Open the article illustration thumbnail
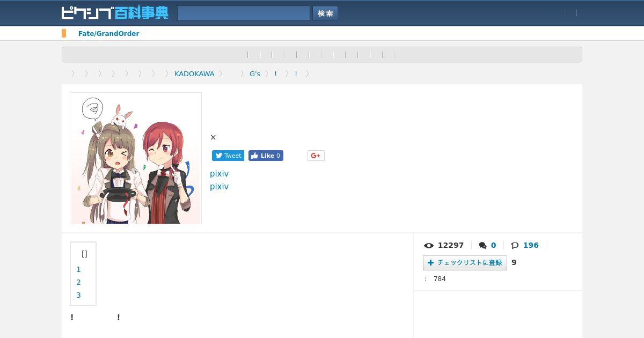The image size is (644, 338). (x=136, y=158)
